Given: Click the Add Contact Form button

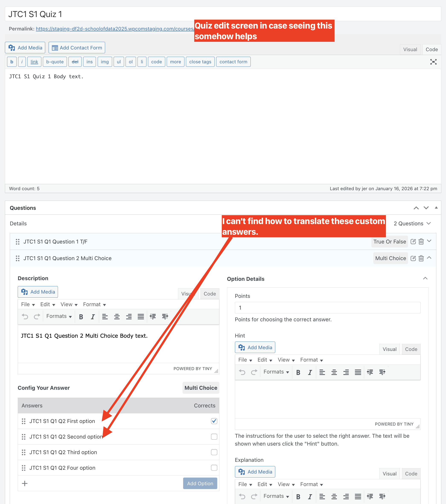Looking at the screenshot, I should click(77, 48).
